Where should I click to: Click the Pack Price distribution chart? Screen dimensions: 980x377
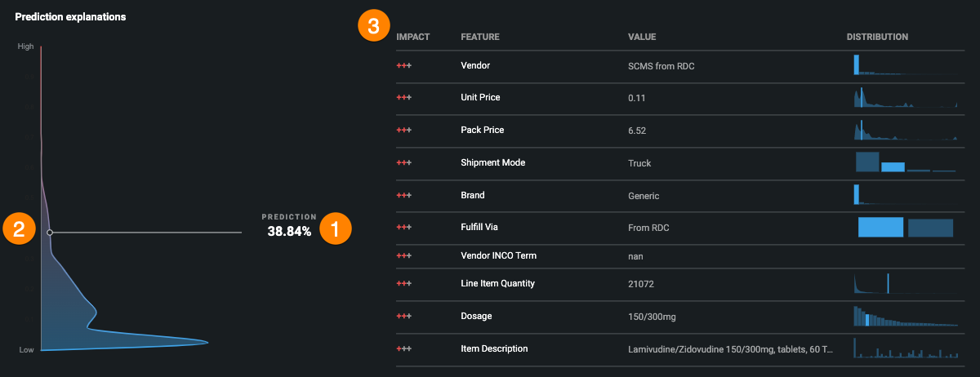[x=904, y=130]
